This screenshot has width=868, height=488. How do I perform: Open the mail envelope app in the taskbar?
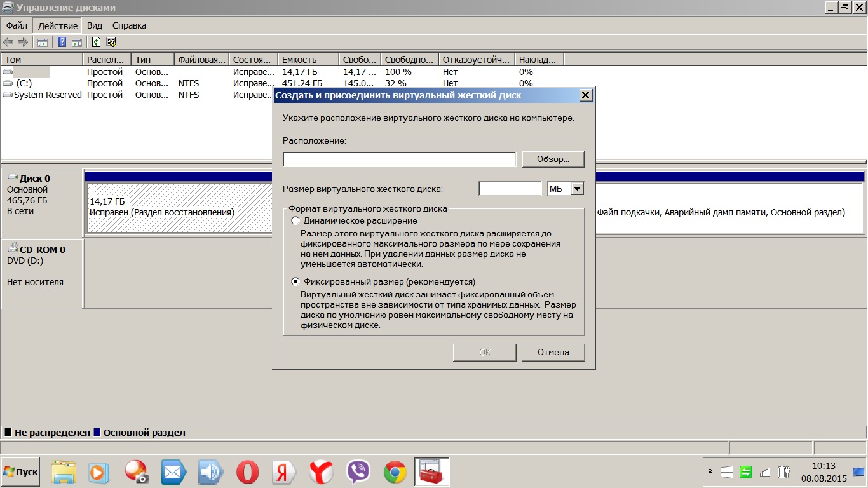coord(173,472)
